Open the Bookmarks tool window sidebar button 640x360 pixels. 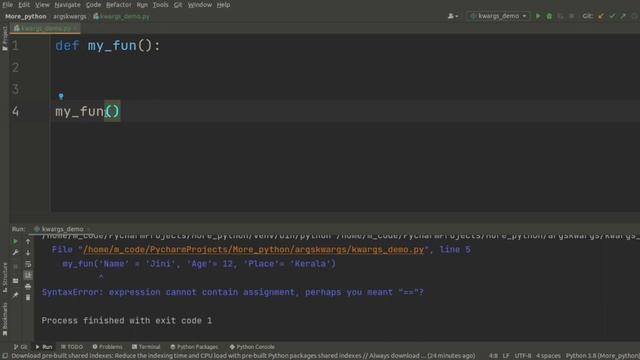(x=4, y=319)
